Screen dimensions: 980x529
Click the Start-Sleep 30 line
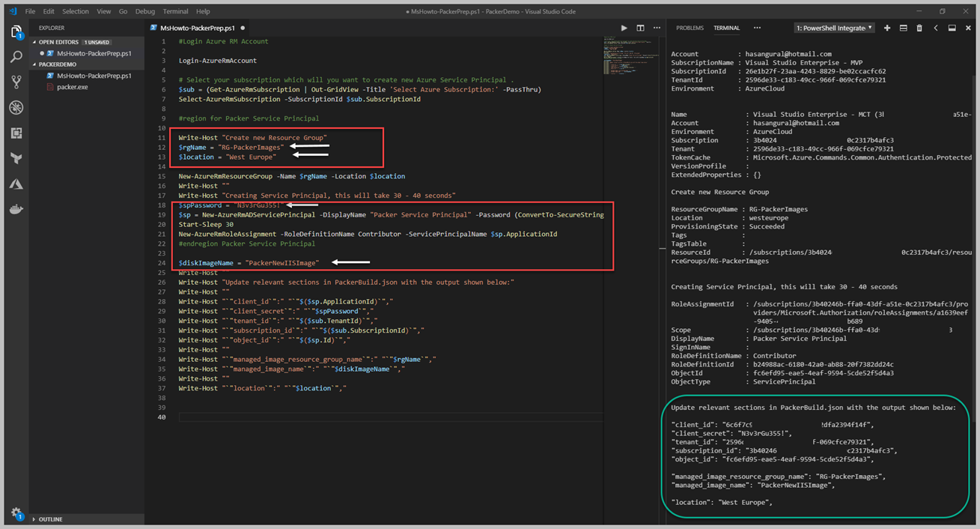[x=205, y=225]
